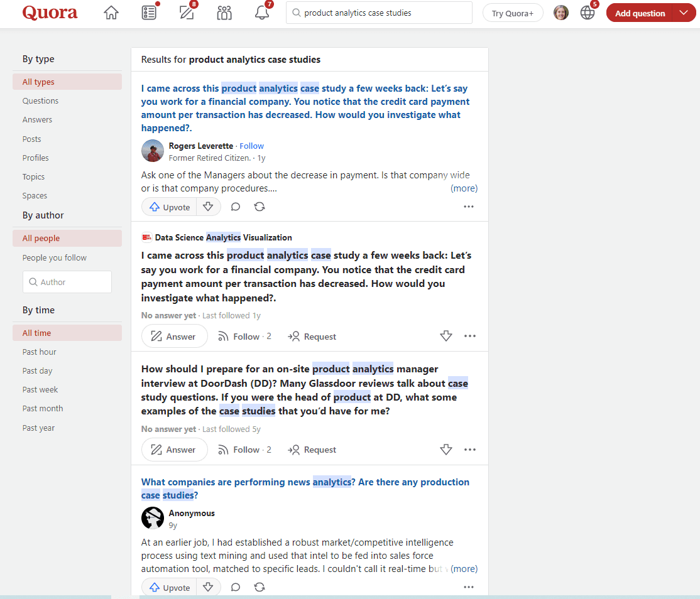Downvote the financial company case study question
Screen dimensions: 700x599
click(446, 336)
